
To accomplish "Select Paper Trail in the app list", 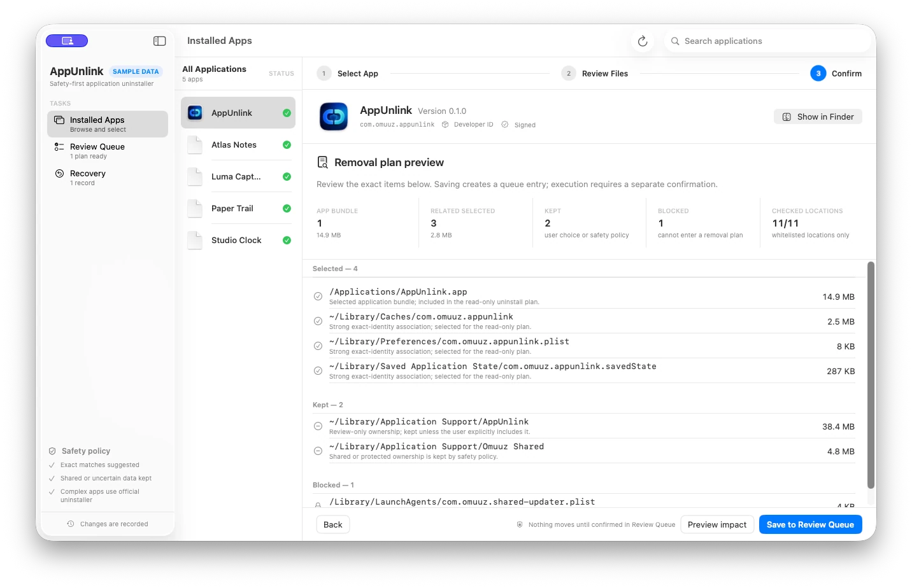I will pyautogui.click(x=238, y=208).
